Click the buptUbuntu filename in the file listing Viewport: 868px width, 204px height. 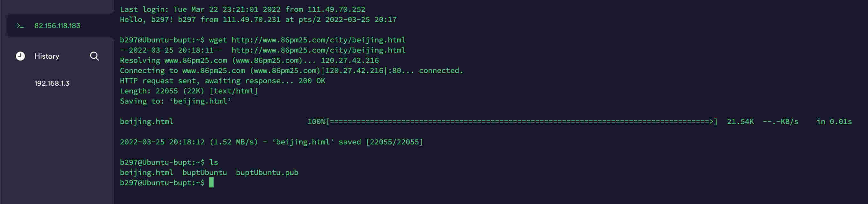pyautogui.click(x=204, y=172)
